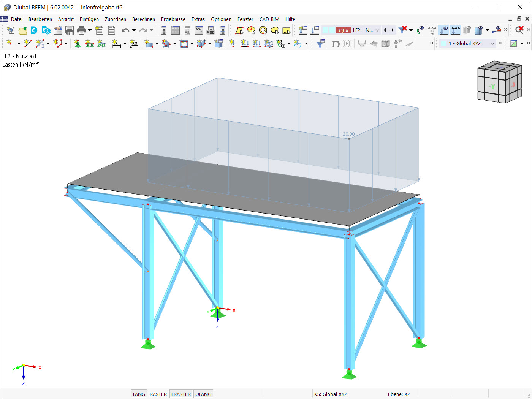Click the new surface support tool
532x399 pixels.
point(101,43)
